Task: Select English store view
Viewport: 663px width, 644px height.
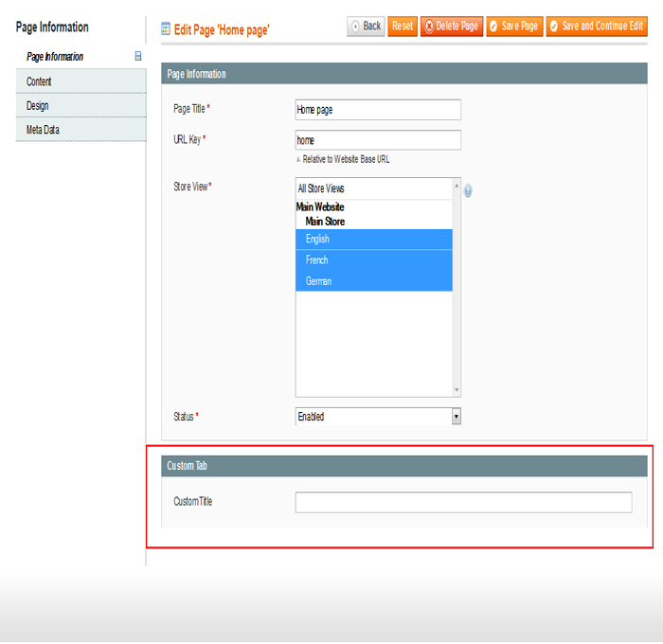Action: [x=374, y=239]
